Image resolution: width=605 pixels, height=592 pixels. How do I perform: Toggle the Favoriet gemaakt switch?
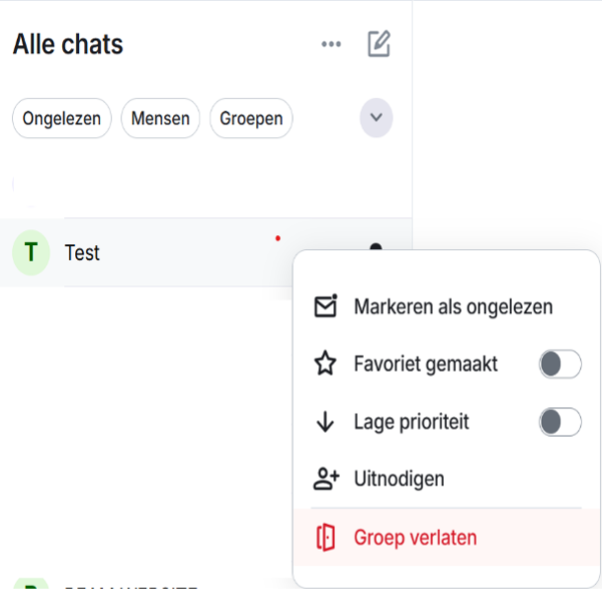559,364
